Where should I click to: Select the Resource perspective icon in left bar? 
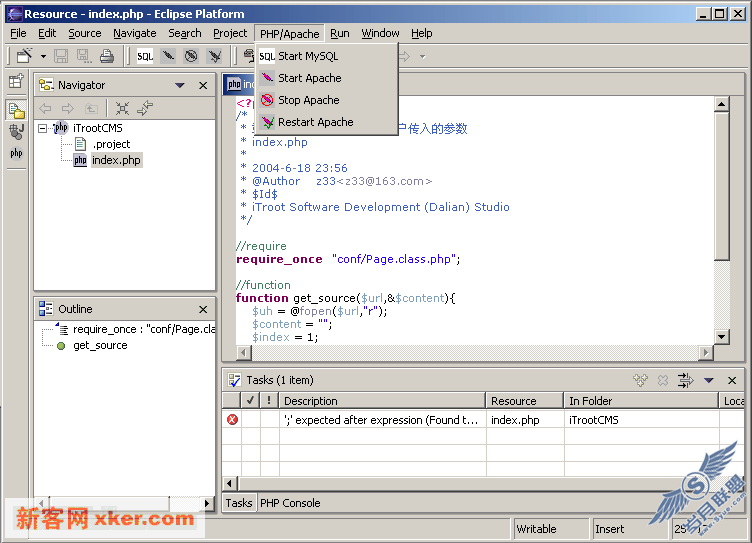click(x=16, y=110)
